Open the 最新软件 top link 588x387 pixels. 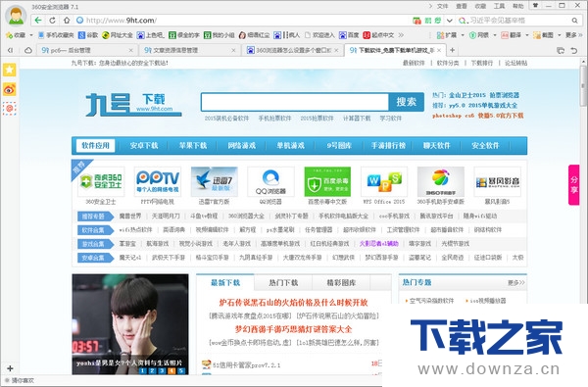pos(414,63)
